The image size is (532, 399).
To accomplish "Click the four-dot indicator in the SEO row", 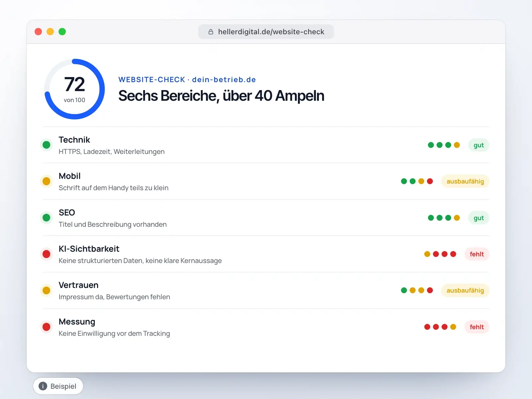I will 444,218.
